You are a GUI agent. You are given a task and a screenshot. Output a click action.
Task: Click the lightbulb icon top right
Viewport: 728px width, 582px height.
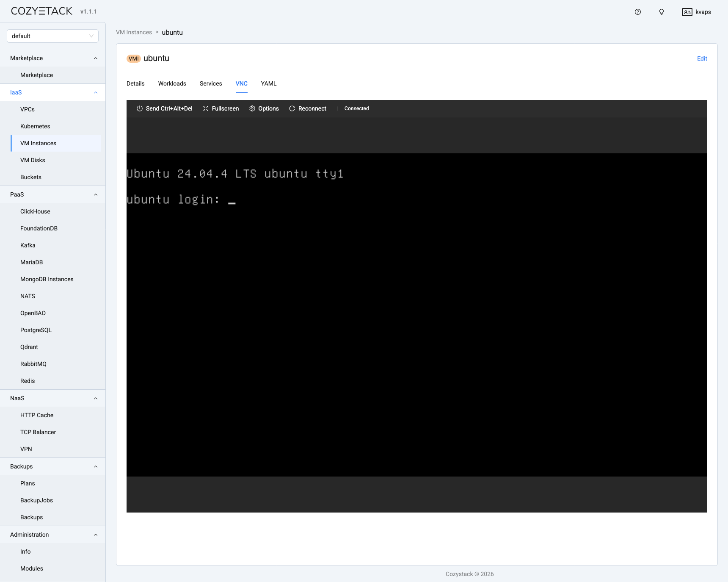(x=661, y=12)
